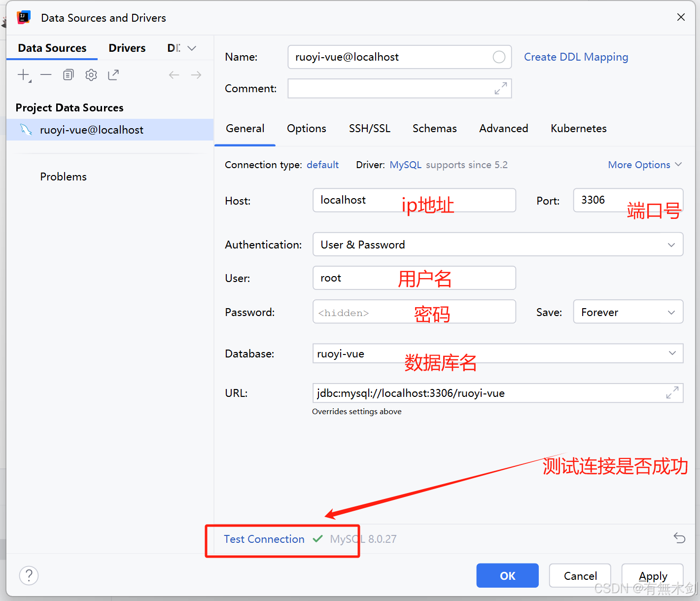This screenshot has height=601, width=700.
Task: Expand the hidden tabs chevron beside DDL
Action: point(192,48)
